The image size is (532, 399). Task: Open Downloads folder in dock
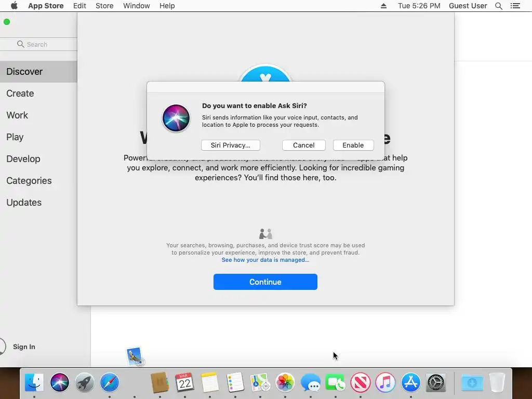(472, 382)
